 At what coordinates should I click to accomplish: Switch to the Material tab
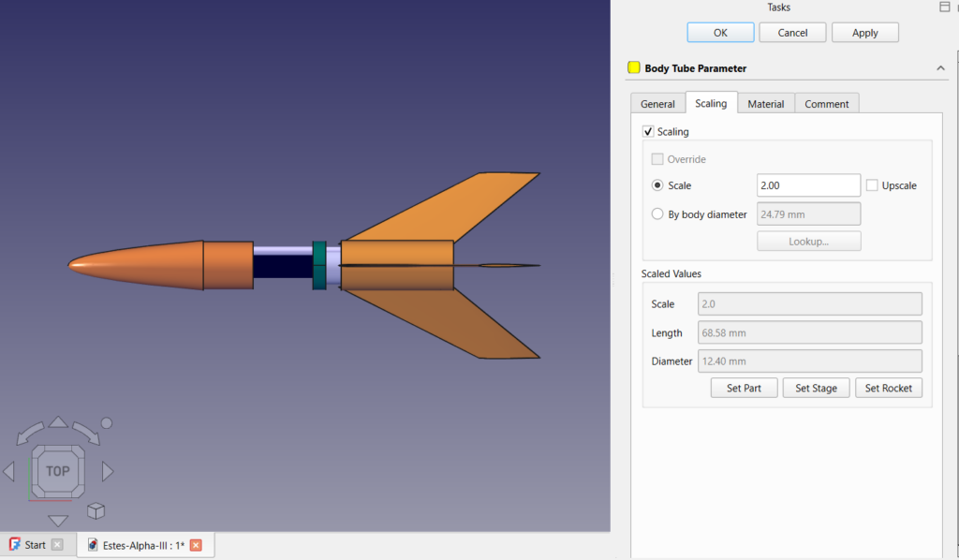coord(765,104)
